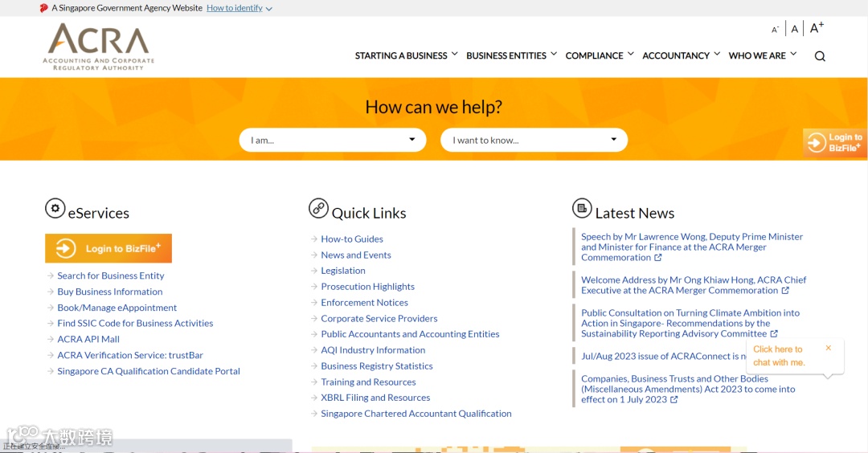Open Public Accountants and Accounting Entities link

[x=410, y=334]
